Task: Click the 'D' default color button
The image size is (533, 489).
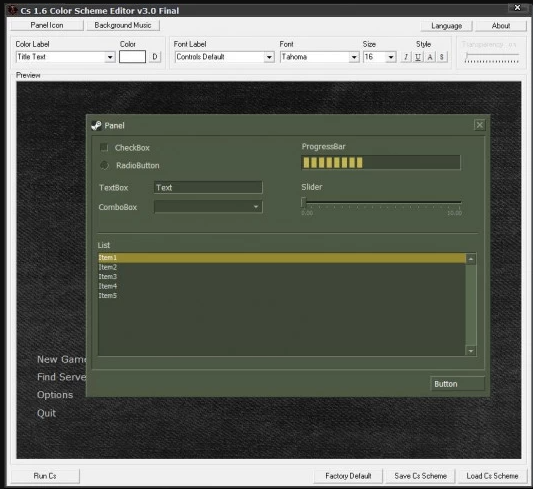Action: (155, 57)
